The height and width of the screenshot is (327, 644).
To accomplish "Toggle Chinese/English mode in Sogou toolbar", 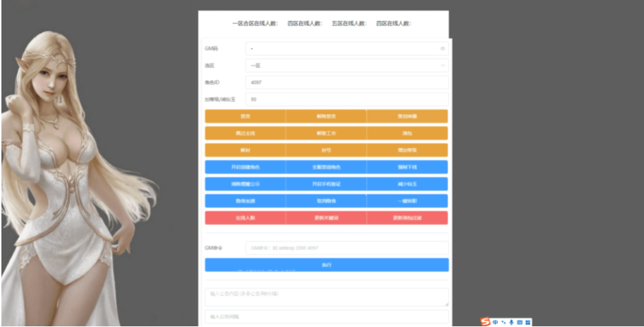I will pyautogui.click(x=495, y=321).
